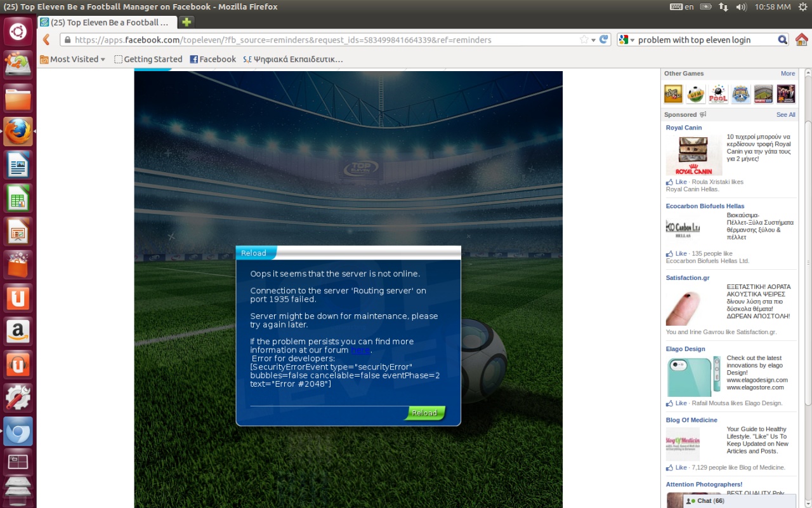Open Amazon launcher icon
Image resolution: width=812 pixels, height=508 pixels.
coord(18,331)
